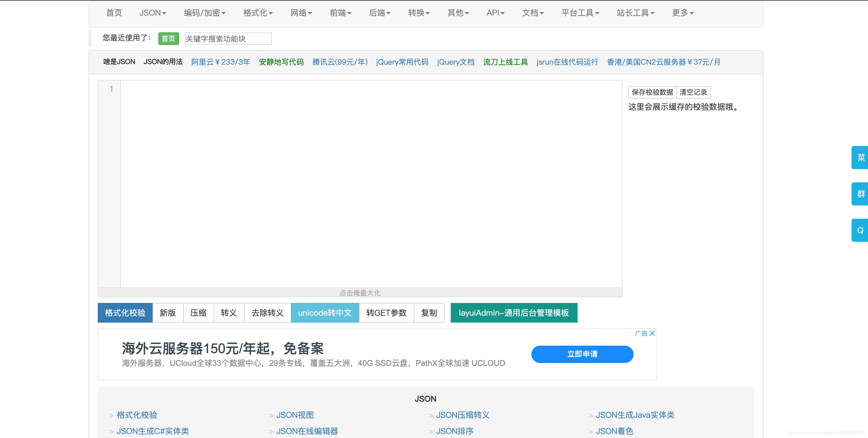868x438 pixels.
Task: Open the JSON生成Java实体类 link
Action: tap(635, 415)
